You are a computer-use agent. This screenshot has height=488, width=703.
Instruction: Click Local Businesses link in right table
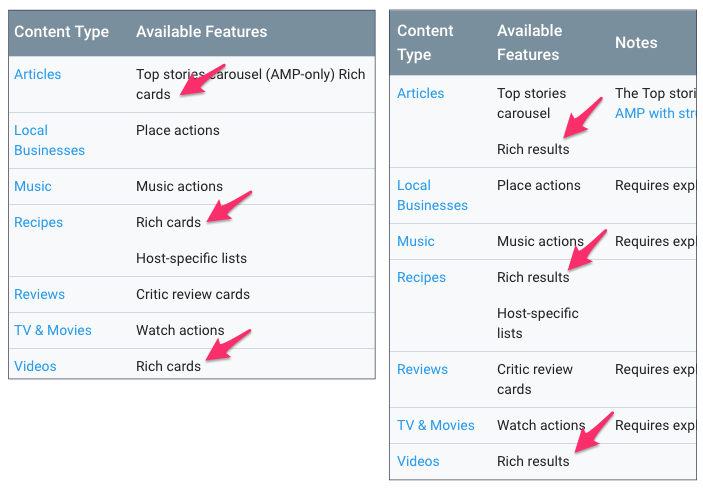click(x=432, y=195)
